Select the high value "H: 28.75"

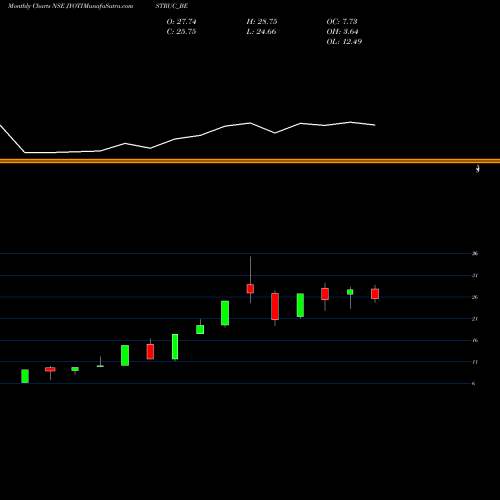click(262, 21)
